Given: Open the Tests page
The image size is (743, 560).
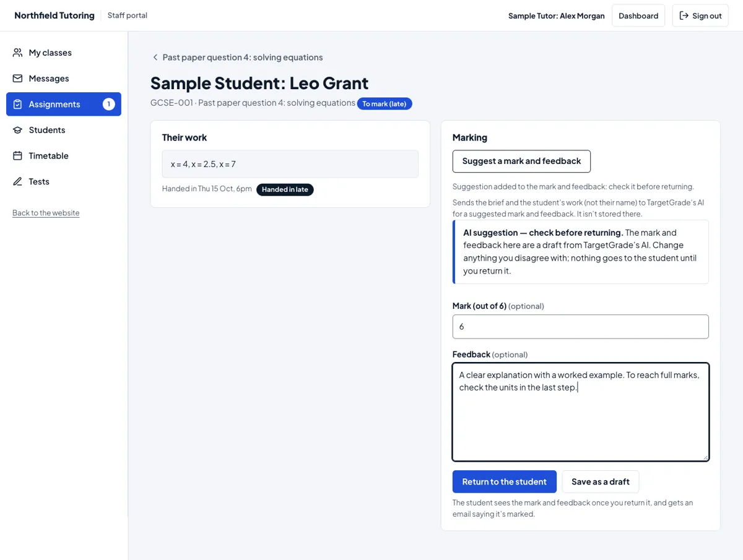Looking at the screenshot, I should click(64, 181).
